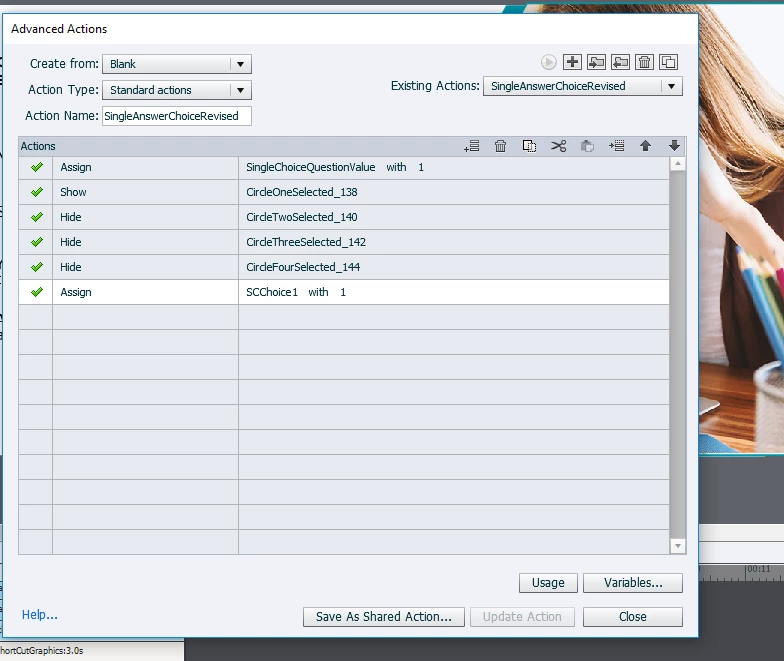784x661 pixels.
Task: Click the Preview action play icon
Action: [x=548, y=62]
